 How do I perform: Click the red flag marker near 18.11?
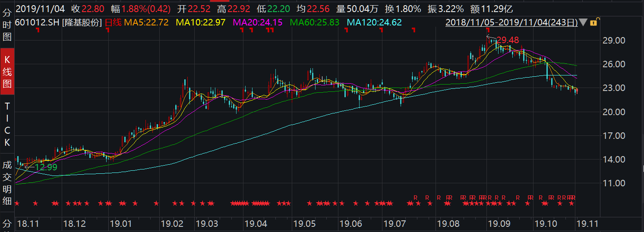click(x=38, y=30)
